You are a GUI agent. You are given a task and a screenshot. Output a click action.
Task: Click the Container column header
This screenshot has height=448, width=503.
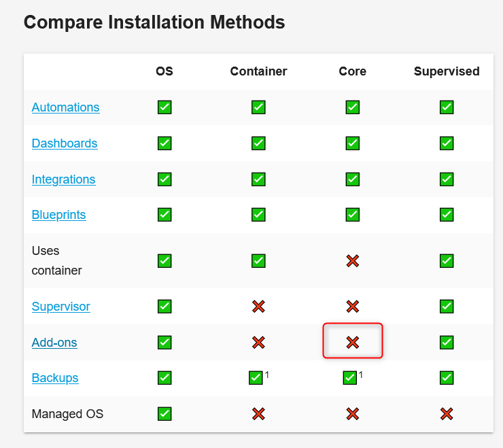tap(258, 71)
